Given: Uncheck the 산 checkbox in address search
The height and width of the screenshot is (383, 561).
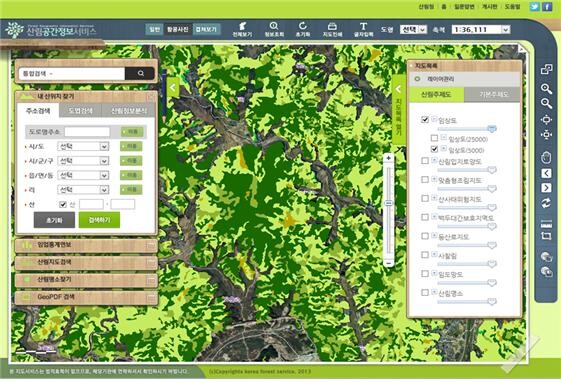Looking at the screenshot, I should click(x=63, y=204).
